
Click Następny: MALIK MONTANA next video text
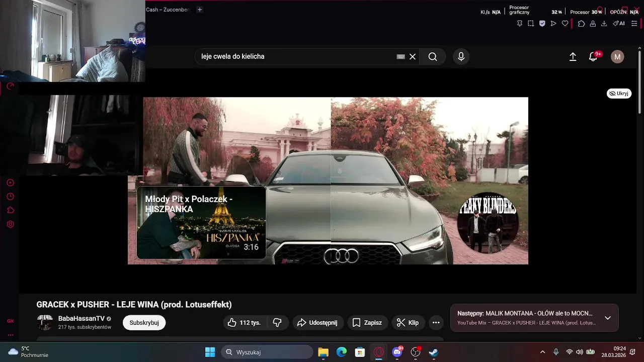[525, 313]
